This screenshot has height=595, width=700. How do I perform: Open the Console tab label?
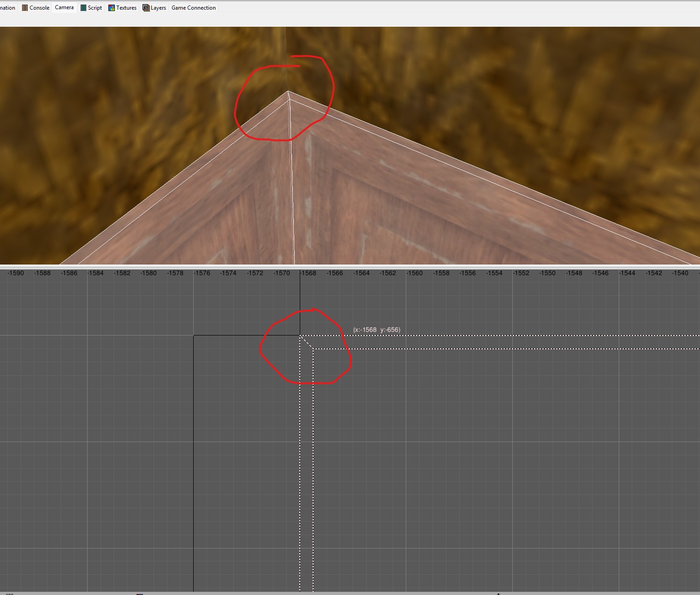pyautogui.click(x=40, y=8)
